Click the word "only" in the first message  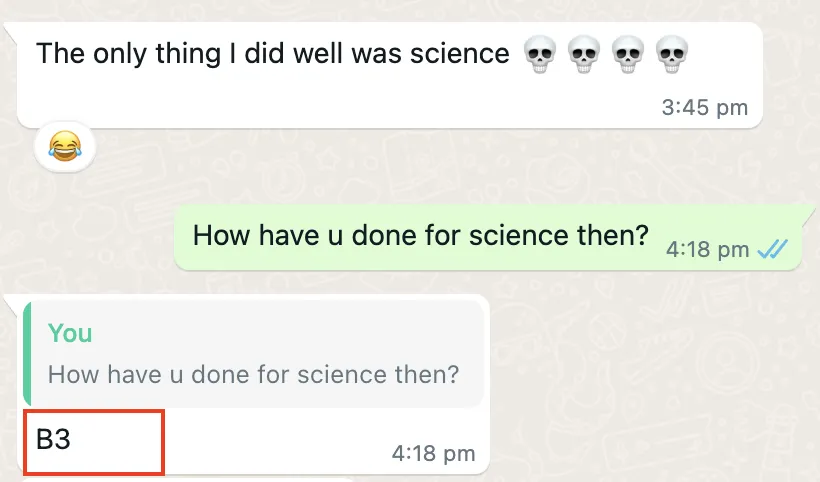133,54
